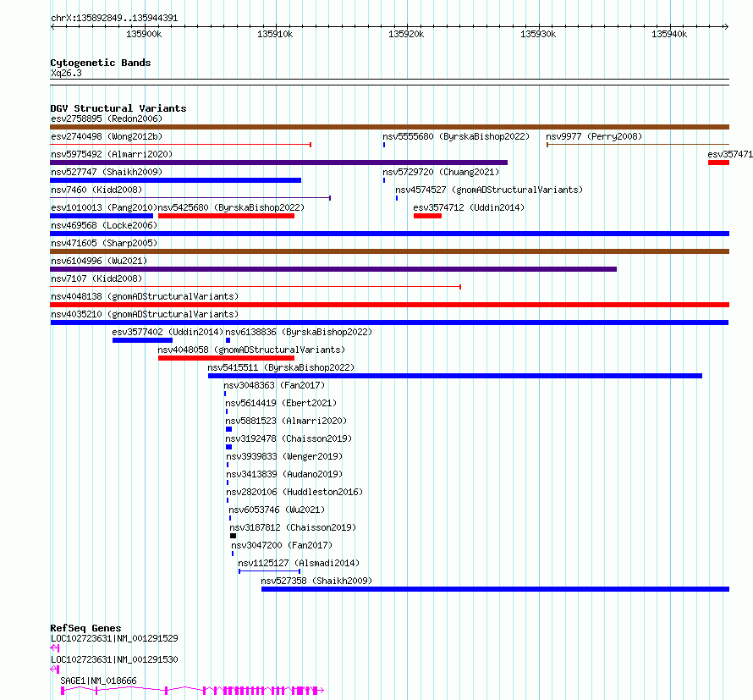Click the nsv7107 (Kidd2008) label
This screenshot has width=753, height=700.
click(x=96, y=278)
